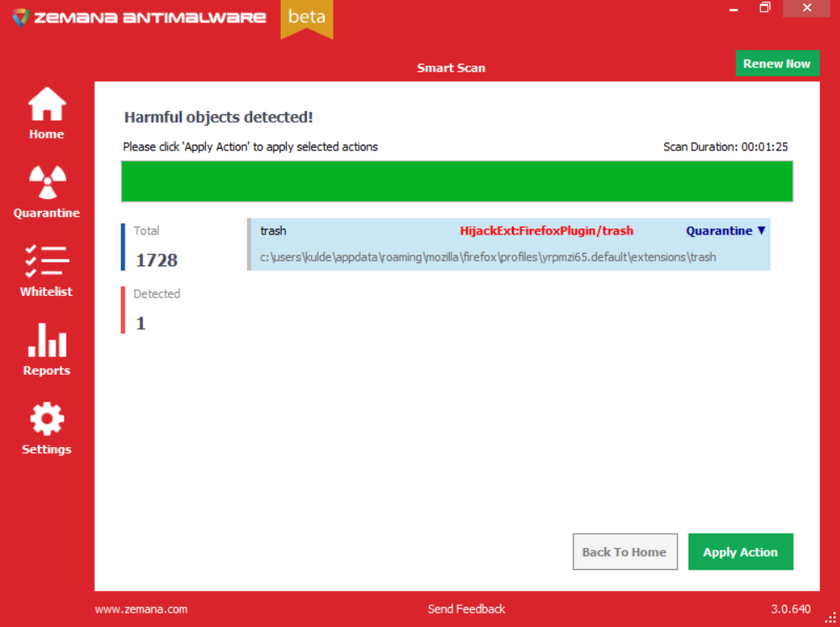
Task: Click Harmful objects detected heading
Action: [219, 118]
